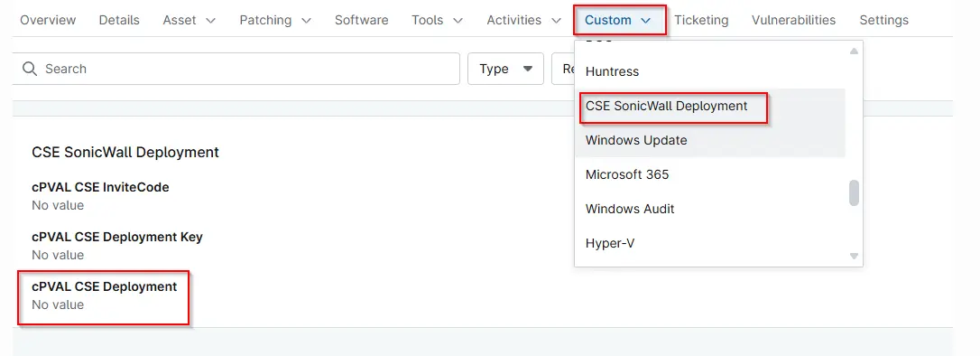Click the cPVAL CSE InviteCode field label
The image size is (980, 356).
click(x=101, y=187)
